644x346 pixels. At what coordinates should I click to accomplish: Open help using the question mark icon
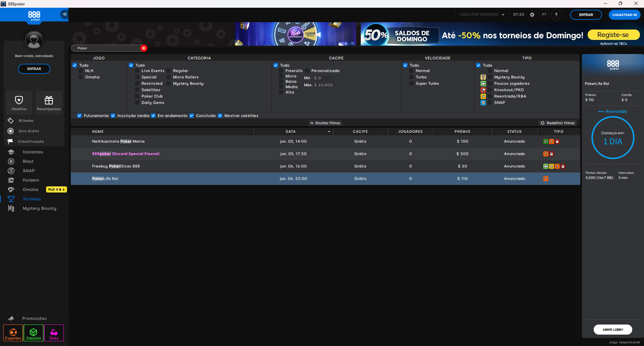[x=556, y=15]
